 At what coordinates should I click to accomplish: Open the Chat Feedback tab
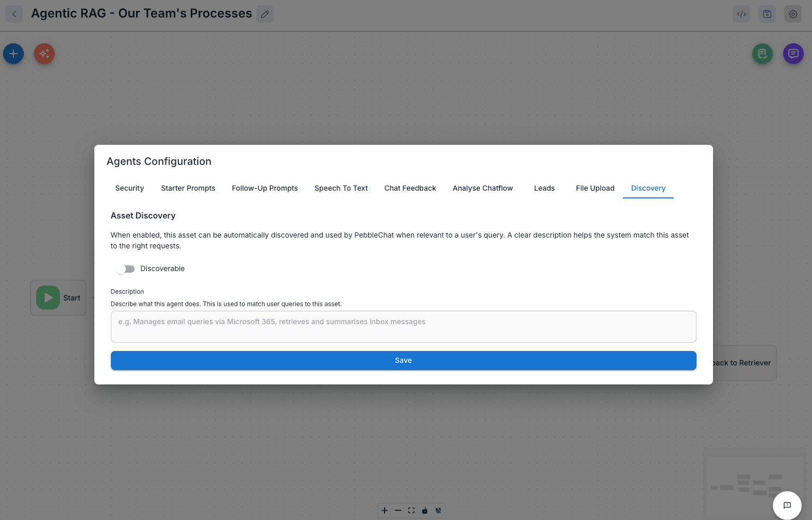click(x=410, y=188)
